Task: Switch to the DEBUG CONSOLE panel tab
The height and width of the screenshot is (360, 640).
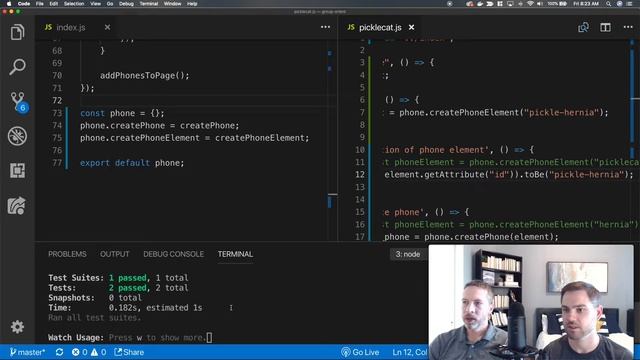Action: point(173,254)
